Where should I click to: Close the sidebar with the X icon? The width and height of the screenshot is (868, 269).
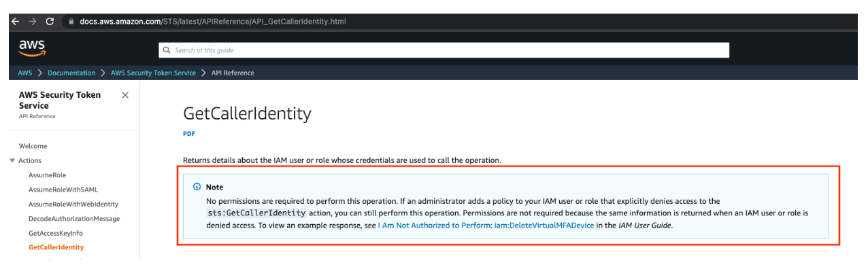(x=125, y=95)
